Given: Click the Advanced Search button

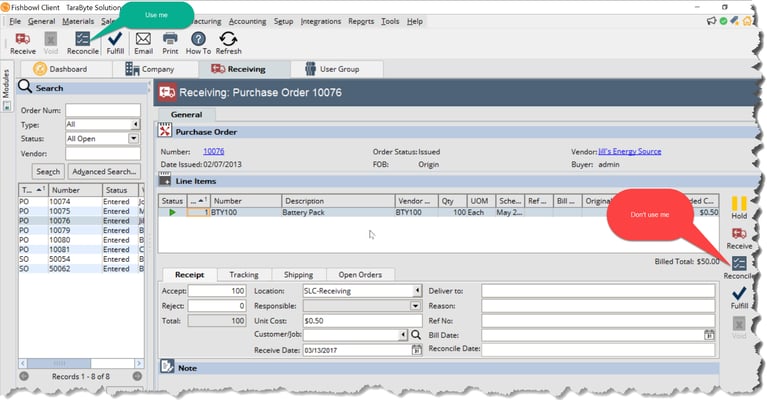Looking at the screenshot, I should [x=104, y=172].
